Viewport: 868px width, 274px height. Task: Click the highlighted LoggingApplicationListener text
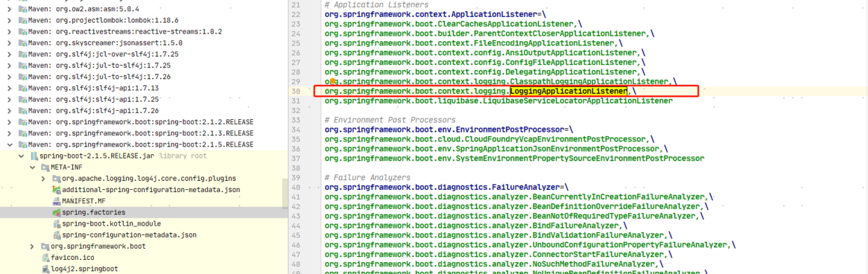[568, 91]
